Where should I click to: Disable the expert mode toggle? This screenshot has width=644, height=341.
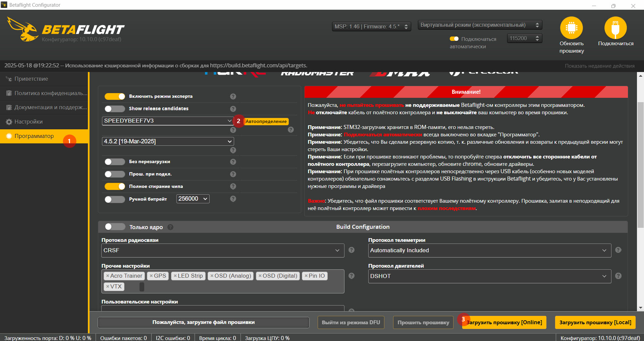pyautogui.click(x=115, y=96)
